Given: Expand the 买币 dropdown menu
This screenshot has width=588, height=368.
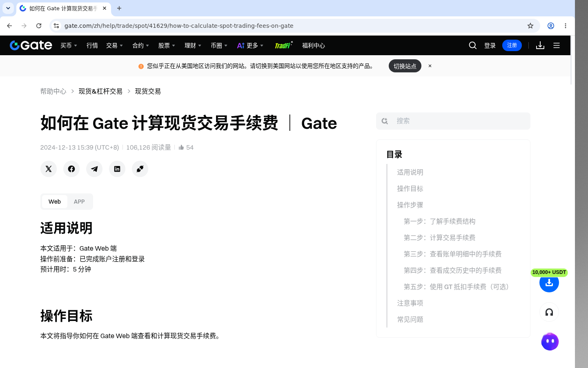Looking at the screenshot, I should (69, 45).
